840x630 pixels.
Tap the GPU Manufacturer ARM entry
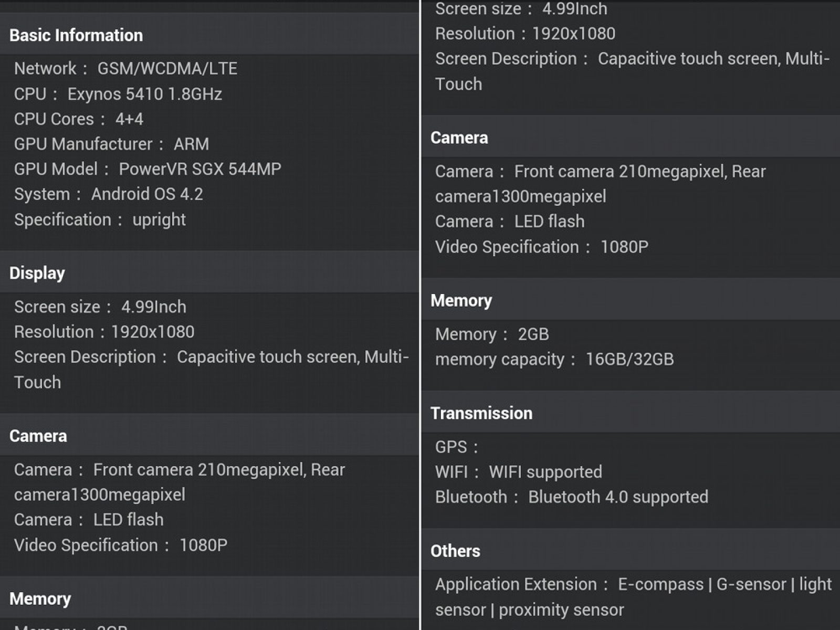click(x=111, y=144)
